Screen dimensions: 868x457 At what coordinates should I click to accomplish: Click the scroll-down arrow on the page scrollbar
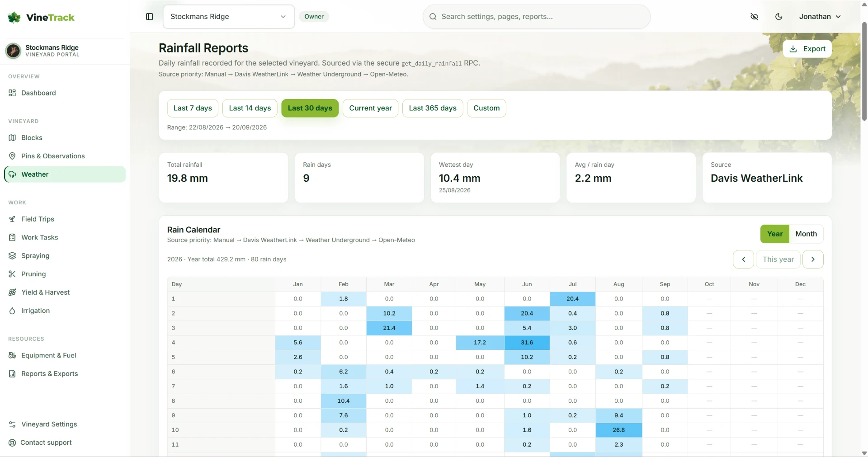[864, 453]
